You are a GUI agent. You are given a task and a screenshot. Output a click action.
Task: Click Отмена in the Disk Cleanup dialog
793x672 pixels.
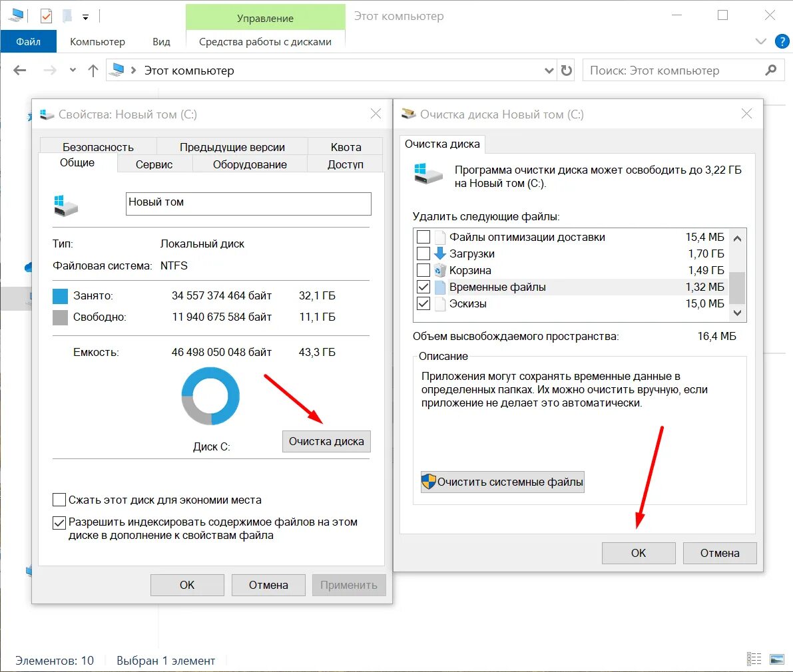click(720, 553)
